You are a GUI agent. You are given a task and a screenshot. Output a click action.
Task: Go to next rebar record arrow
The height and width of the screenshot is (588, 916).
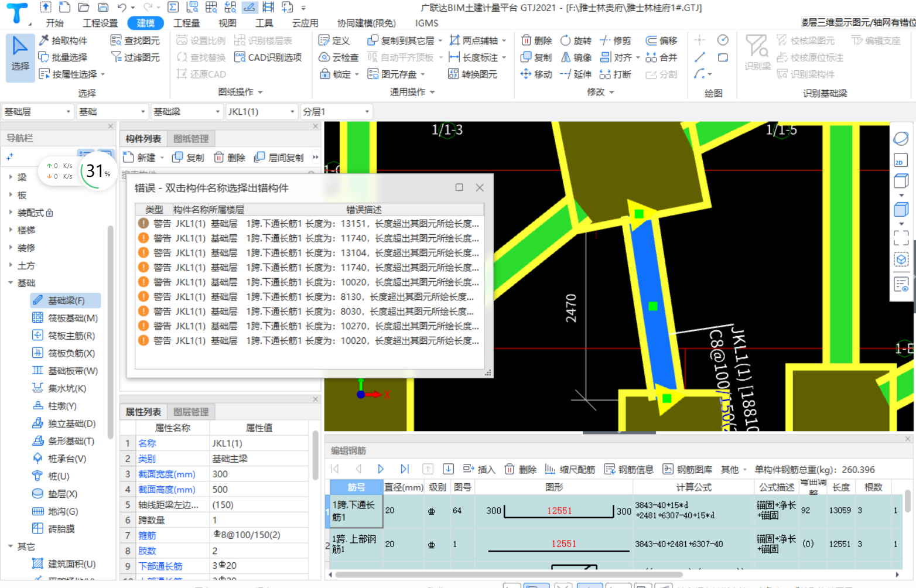point(381,469)
